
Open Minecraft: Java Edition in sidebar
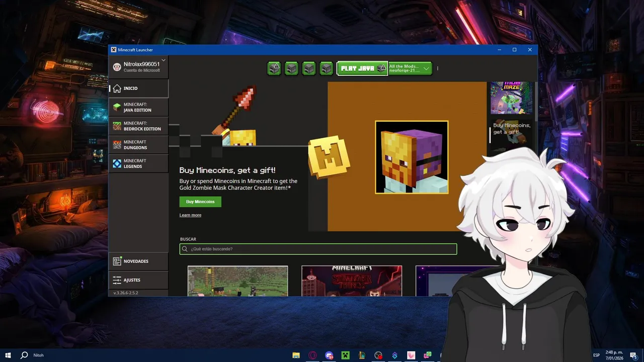pos(139,107)
